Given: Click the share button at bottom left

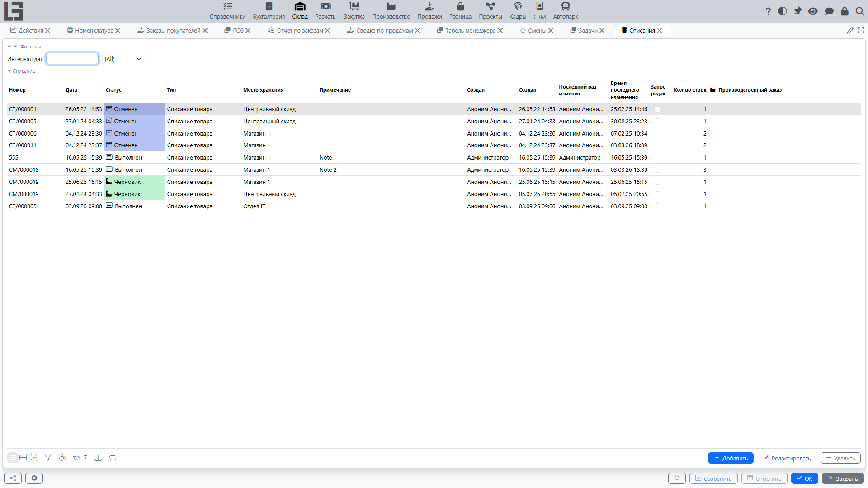Looking at the screenshot, I should click(x=13, y=478).
